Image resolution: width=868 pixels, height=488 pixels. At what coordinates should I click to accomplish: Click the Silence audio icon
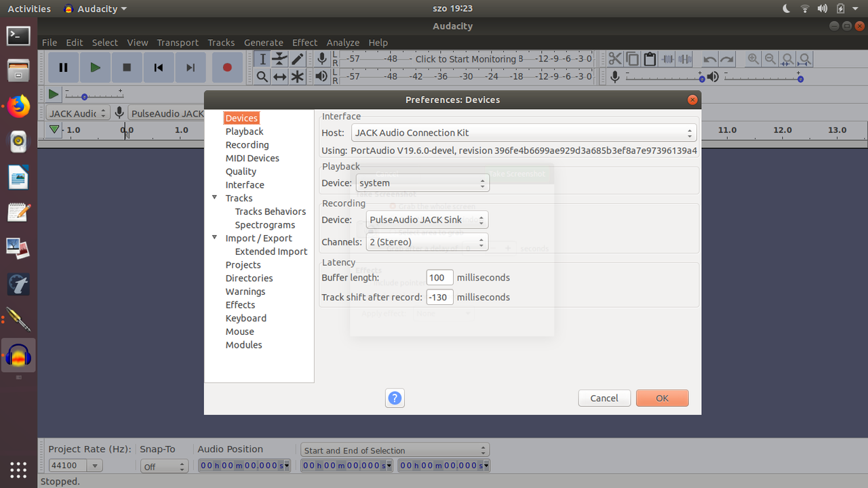[685, 59]
